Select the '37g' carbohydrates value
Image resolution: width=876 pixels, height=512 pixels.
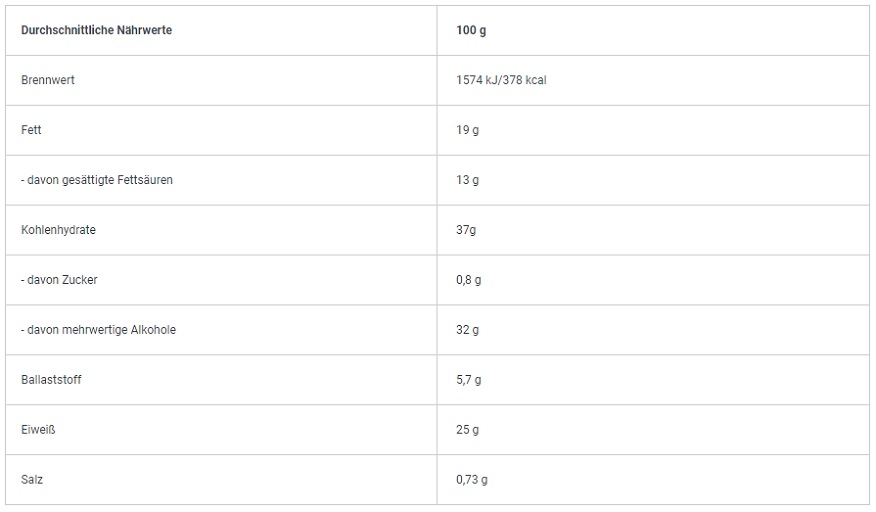coord(466,230)
